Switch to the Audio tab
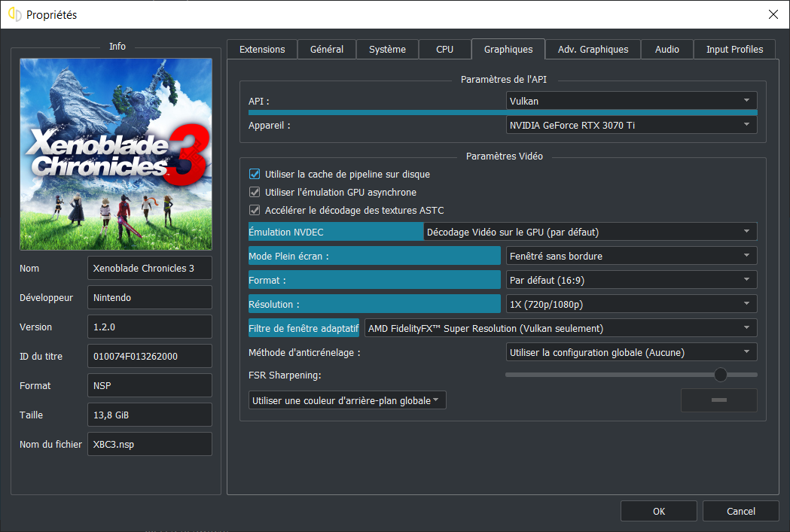Viewport: 790px width, 532px height. click(666, 50)
